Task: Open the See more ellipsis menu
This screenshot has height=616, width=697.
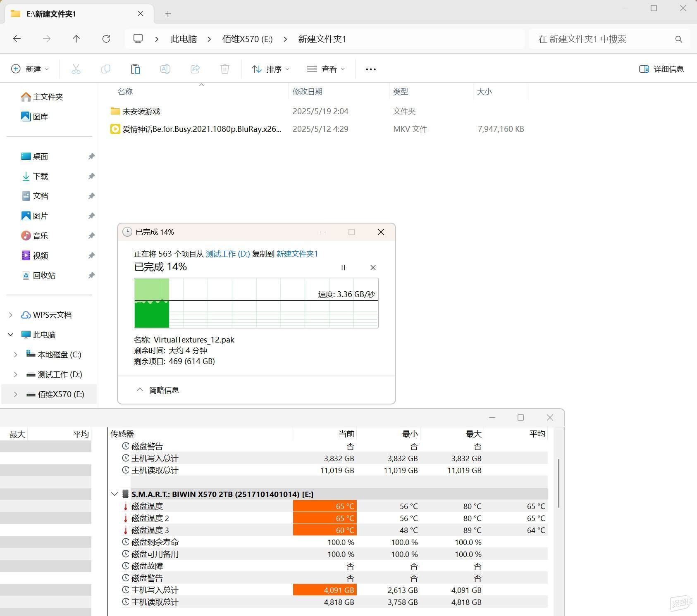Action: point(371,69)
